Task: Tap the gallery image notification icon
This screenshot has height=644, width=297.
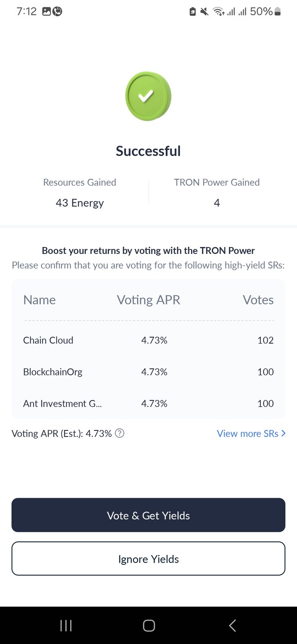Action: [x=46, y=12]
